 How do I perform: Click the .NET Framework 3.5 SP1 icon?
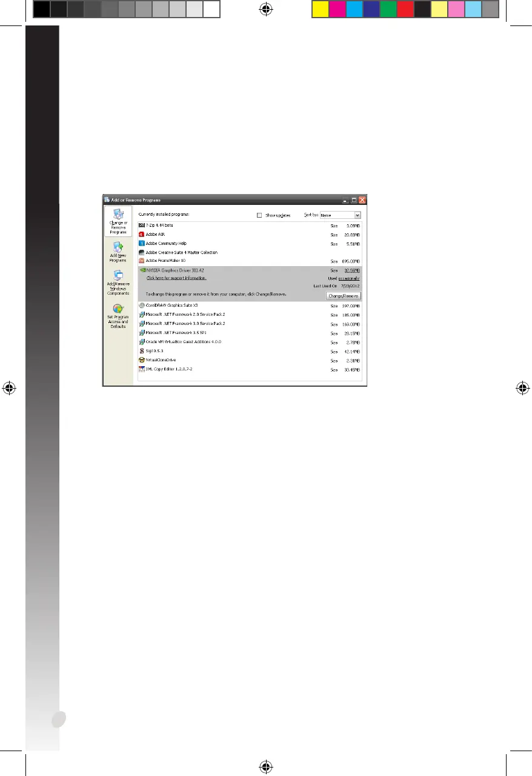coord(142,333)
